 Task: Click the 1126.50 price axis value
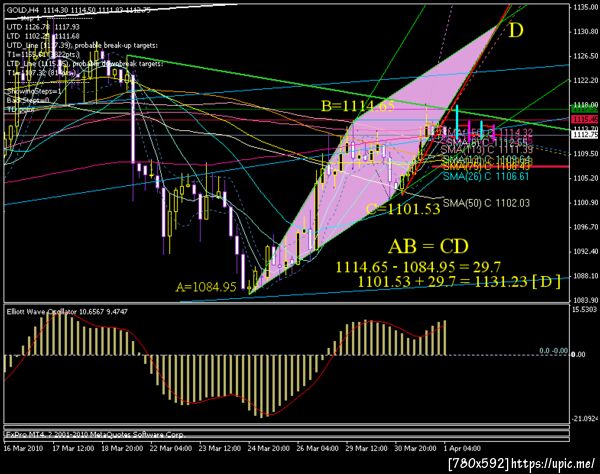coord(585,56)
